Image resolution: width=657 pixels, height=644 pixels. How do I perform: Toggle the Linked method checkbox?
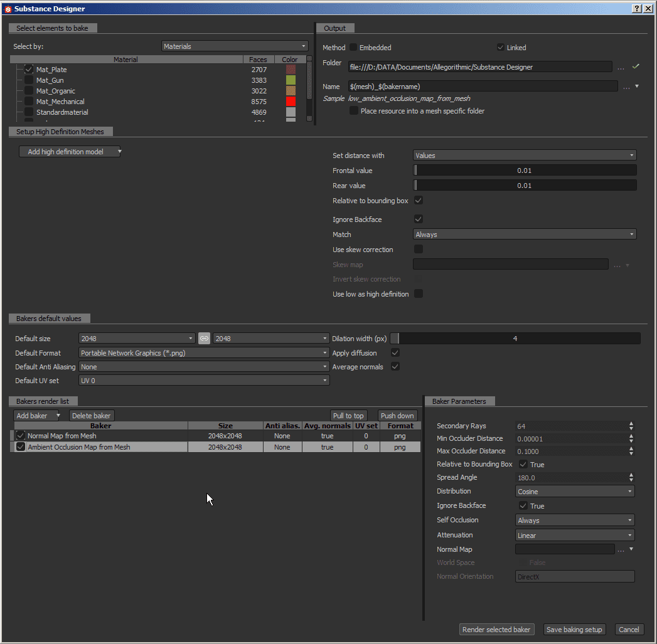(x=500, y=47)
